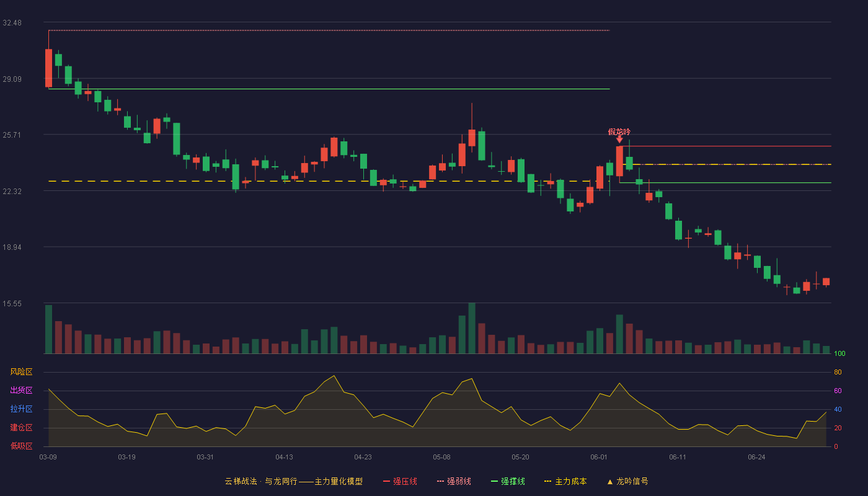This screenshot has height=496, width=868.
Task: Toggle the 强撑线 legend item
Action: click(508, 481)
